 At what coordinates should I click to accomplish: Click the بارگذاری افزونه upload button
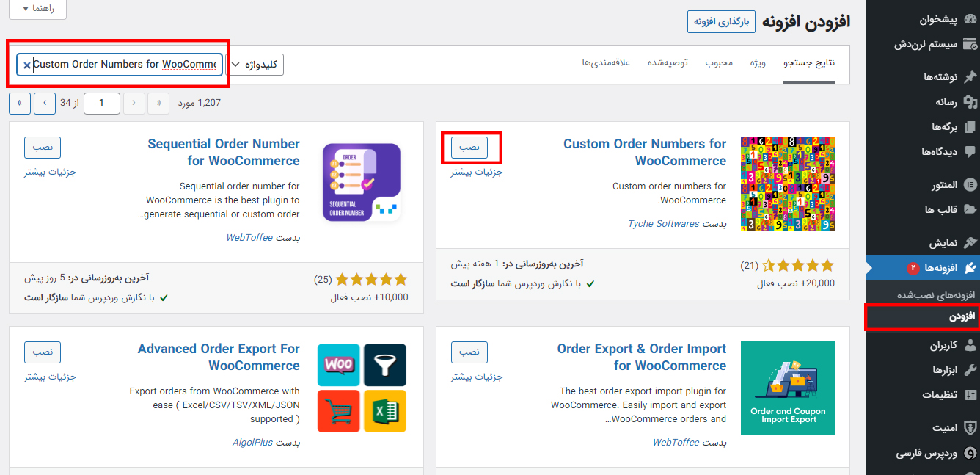click(x=721, y=21)
